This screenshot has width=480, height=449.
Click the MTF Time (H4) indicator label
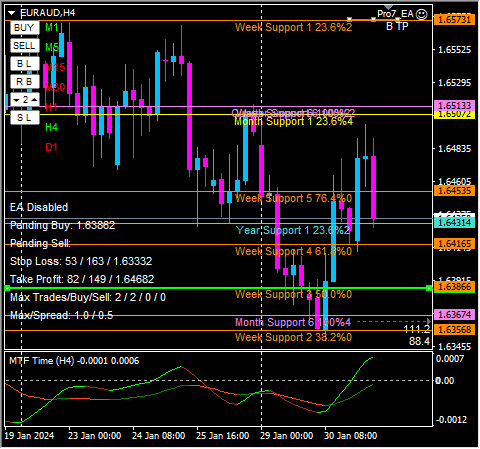click(x=74, y=361)
